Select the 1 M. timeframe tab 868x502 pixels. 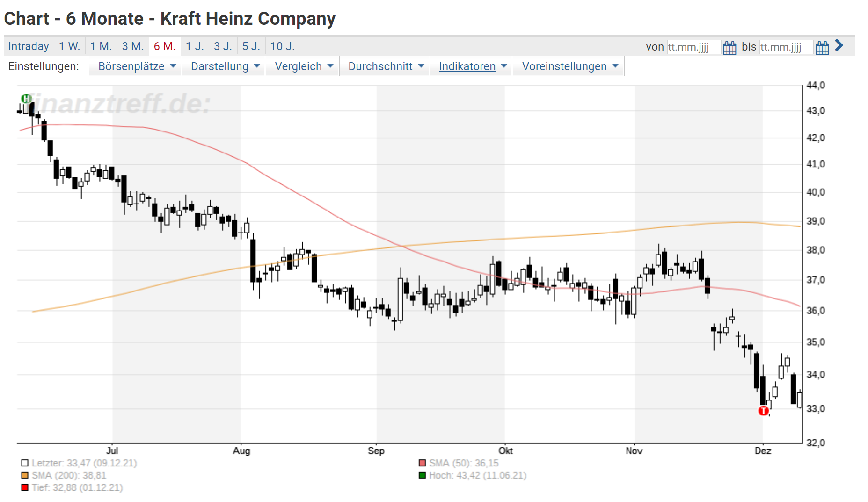click(101, 46)
